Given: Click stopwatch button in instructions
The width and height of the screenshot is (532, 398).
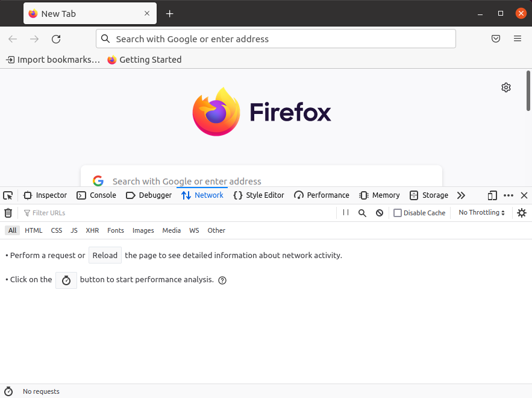Looking at the screenshot, I should [x=66, y=280].
